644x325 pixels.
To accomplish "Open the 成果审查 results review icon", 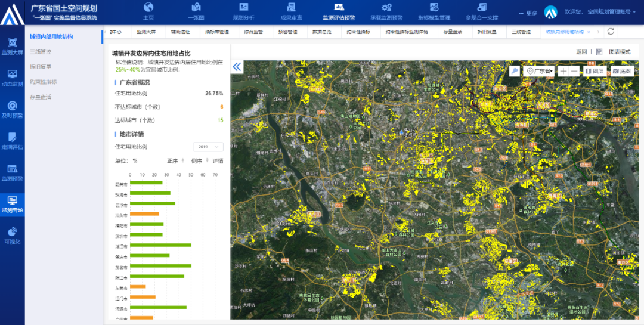I will (x=291, y=7).
